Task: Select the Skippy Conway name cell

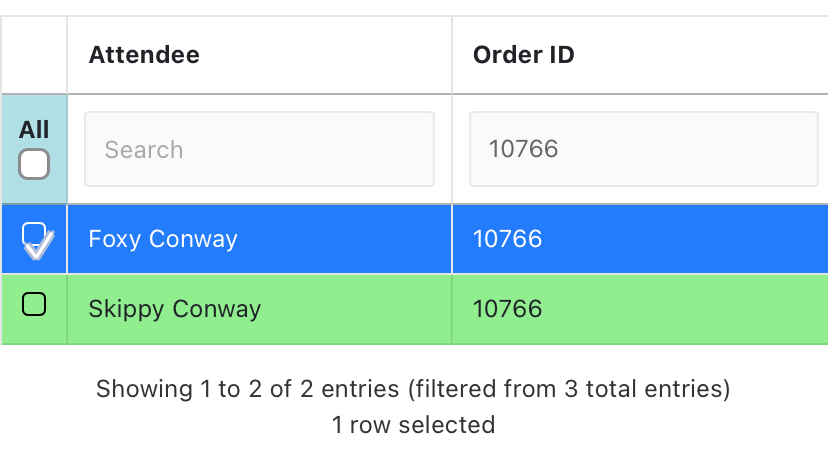Action: pos(175,309)
